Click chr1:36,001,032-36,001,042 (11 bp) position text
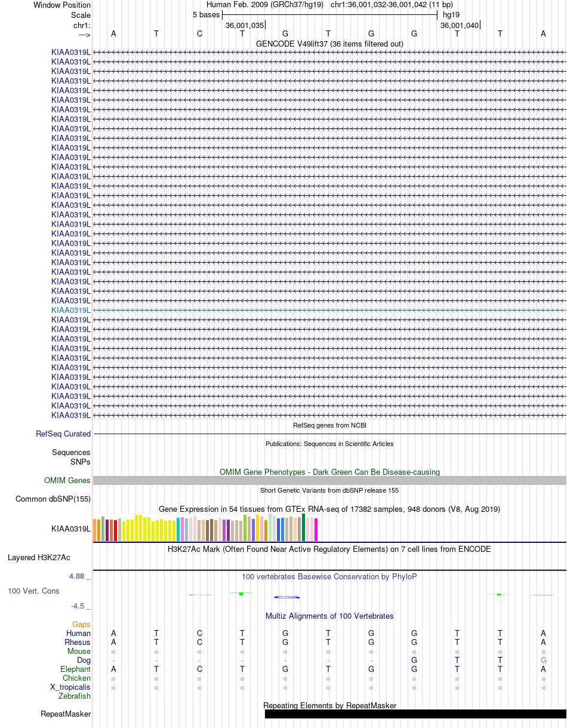567x728 pixels. (x=392, y=5)
